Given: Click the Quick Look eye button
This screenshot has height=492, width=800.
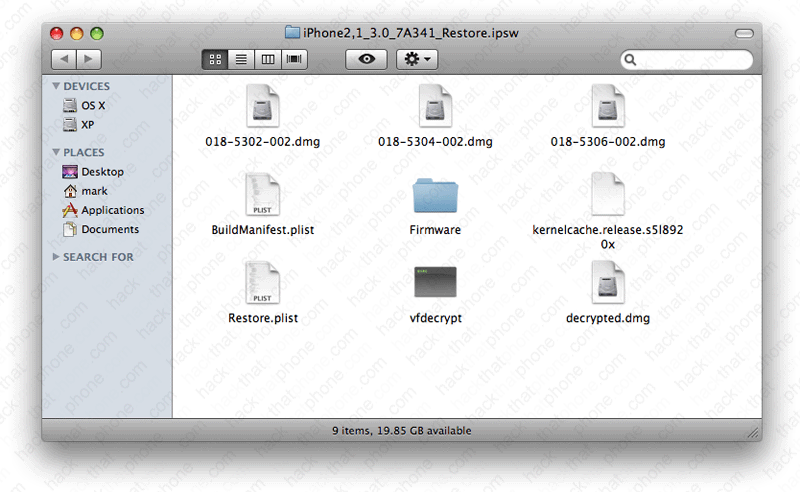Looking at the screenshot, I should 366,60.
